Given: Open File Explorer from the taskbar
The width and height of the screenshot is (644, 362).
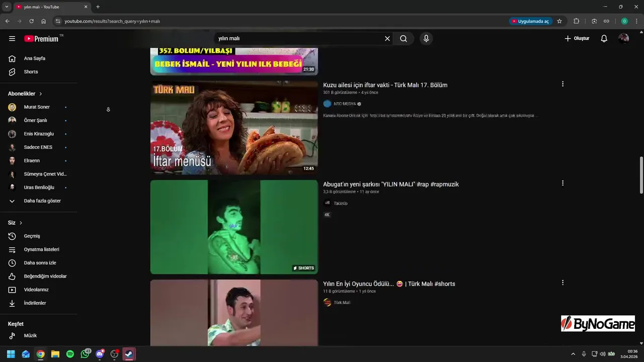Looking at the screenshot, I should pos(55,354).
